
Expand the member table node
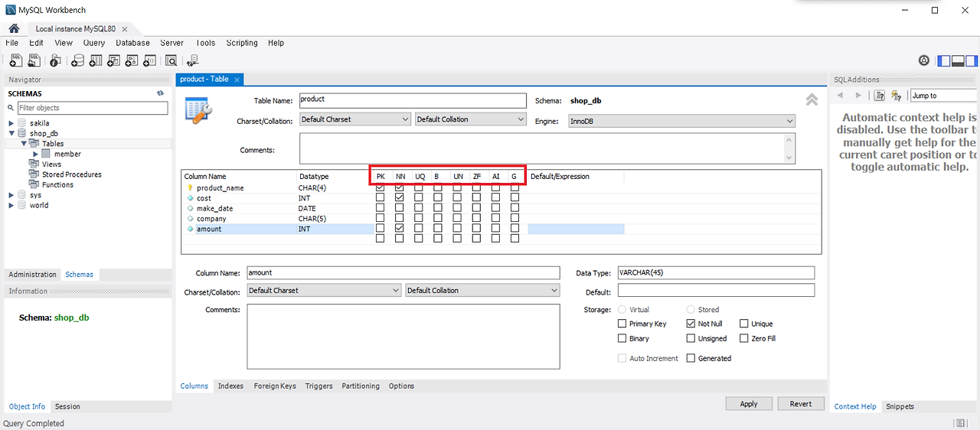click(x=35, y=154)
